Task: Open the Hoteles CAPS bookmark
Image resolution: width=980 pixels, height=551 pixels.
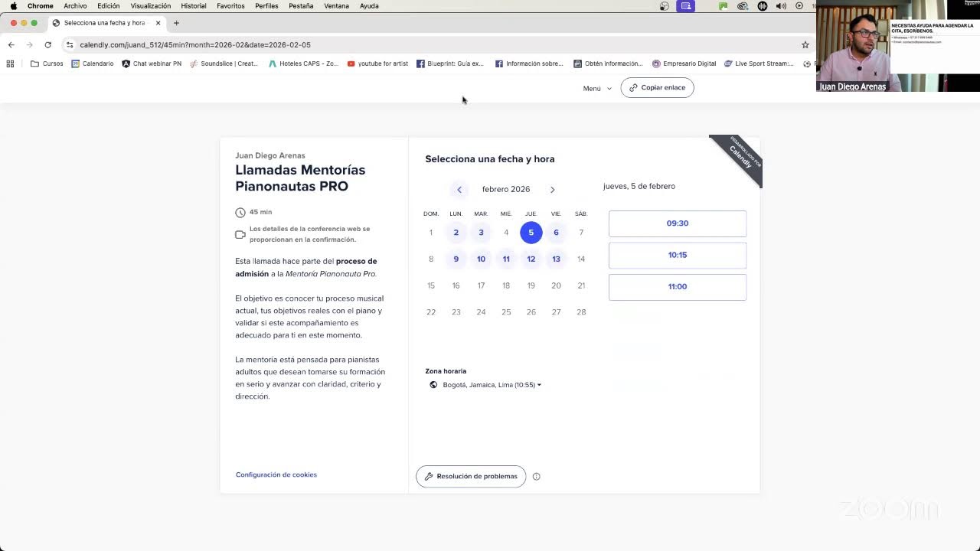Action: pyautogui.click(x=303, y=64)
